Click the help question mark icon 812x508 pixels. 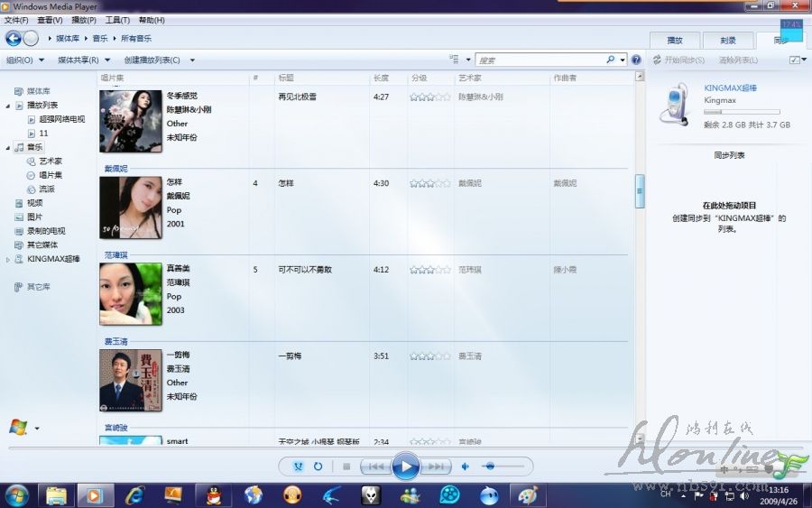tap(636, 60)
